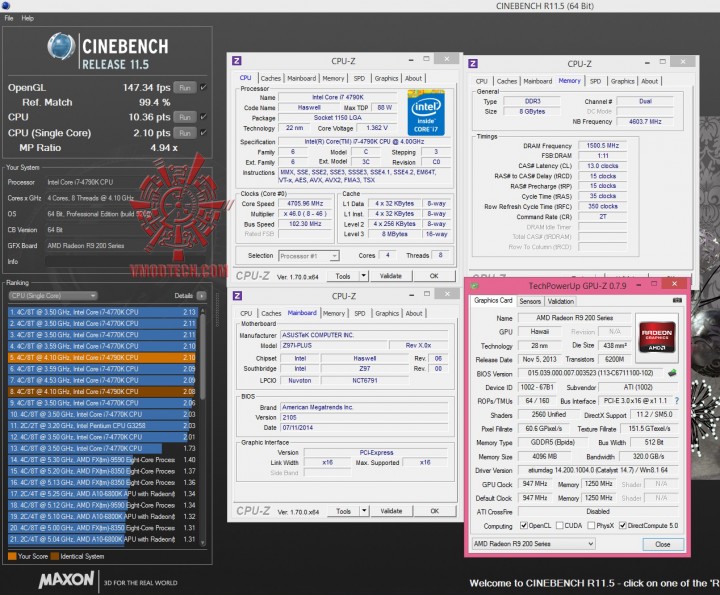Toggle CUDA checkbox in GPU-Z
Screen dimensions: 720x595
[560, 526]
